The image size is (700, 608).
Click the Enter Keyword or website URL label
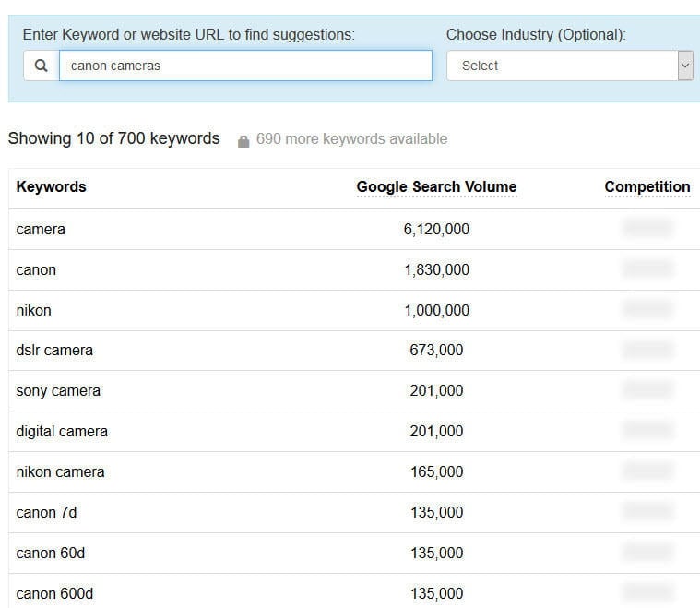(189, 34)
